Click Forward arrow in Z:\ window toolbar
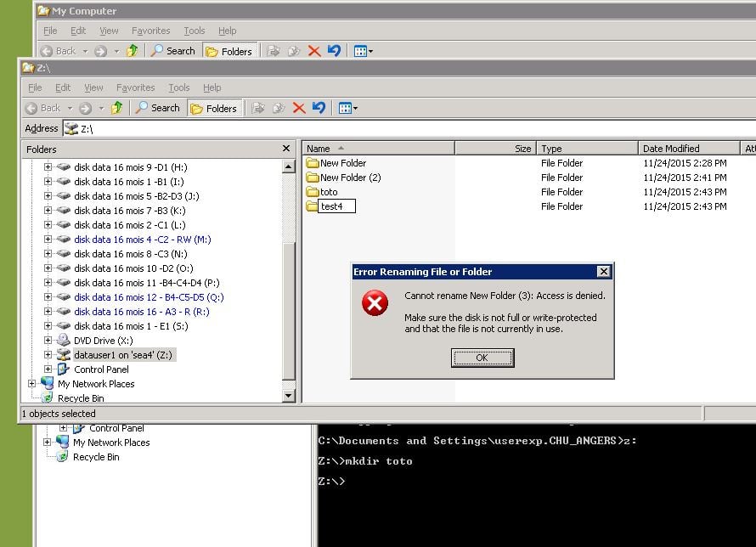This screenshot has height=547, width=756. [85, 108]
